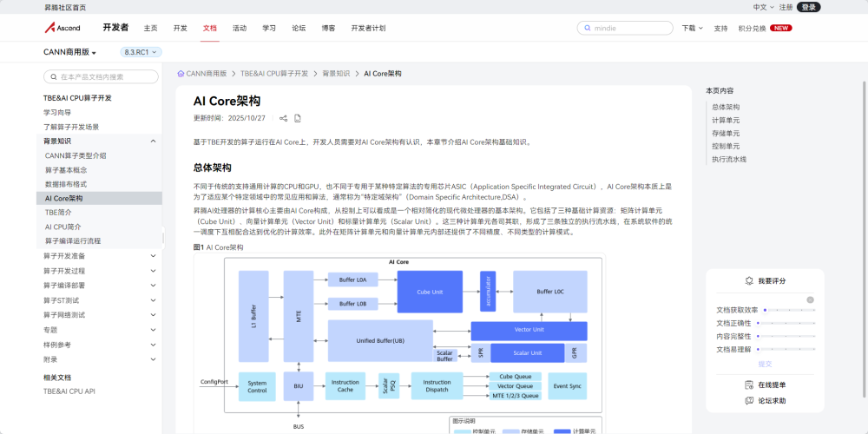
Task: Click the document export icon beside share
Action: (298, 118)
